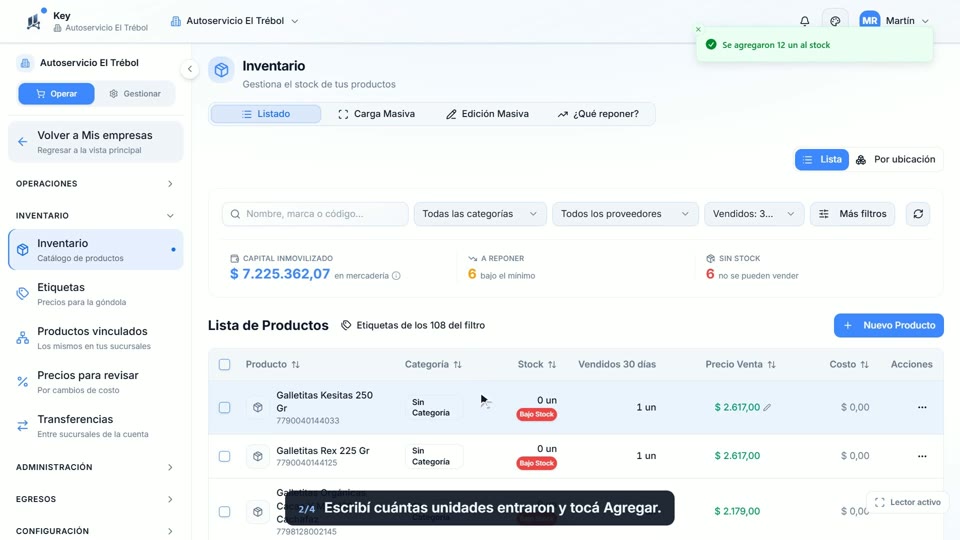
Task: Click product icon of Galletitas Kesitas
Action: click(258, 407)
